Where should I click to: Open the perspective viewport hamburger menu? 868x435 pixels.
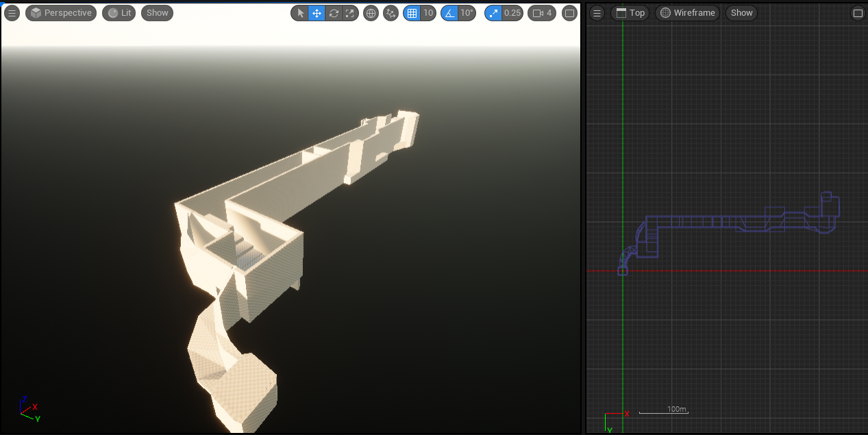tap(11, 12)
